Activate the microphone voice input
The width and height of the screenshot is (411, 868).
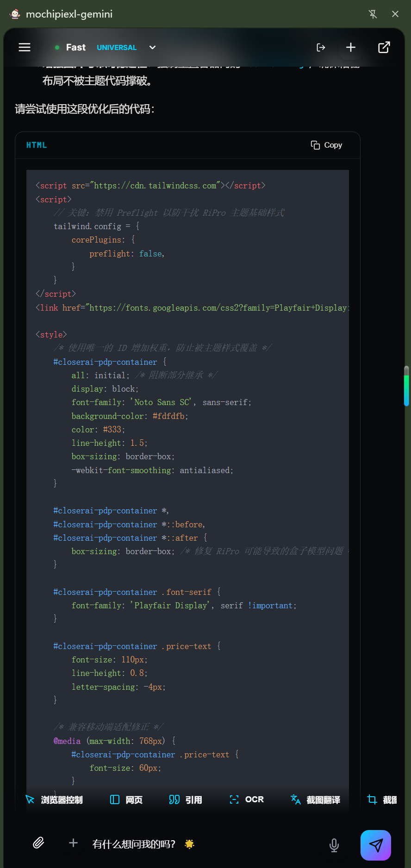coord(334,845)
